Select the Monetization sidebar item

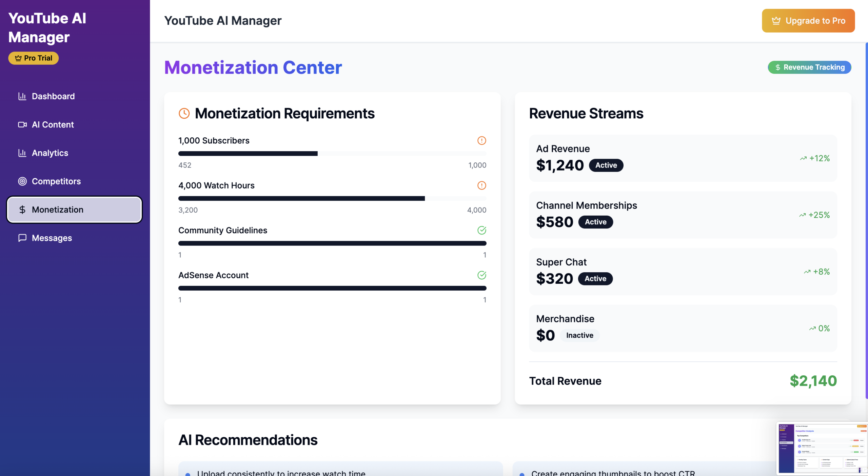click(74, 210)
